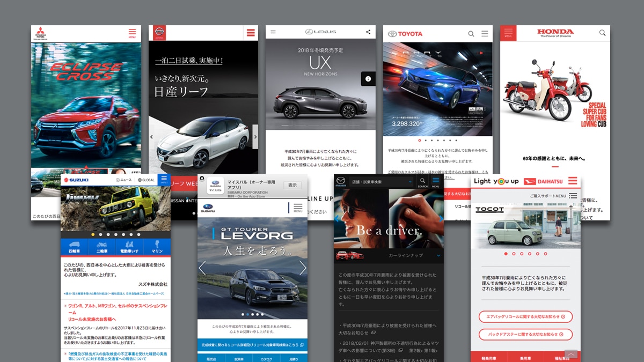Select second Daihatsu carousel dot
This screenshot has width=644, height=362.
[514, 254]
